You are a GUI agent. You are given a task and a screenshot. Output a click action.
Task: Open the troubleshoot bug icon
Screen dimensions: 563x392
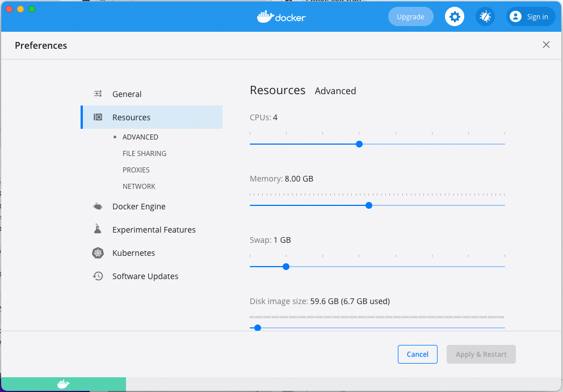click(x=485, y=17)
